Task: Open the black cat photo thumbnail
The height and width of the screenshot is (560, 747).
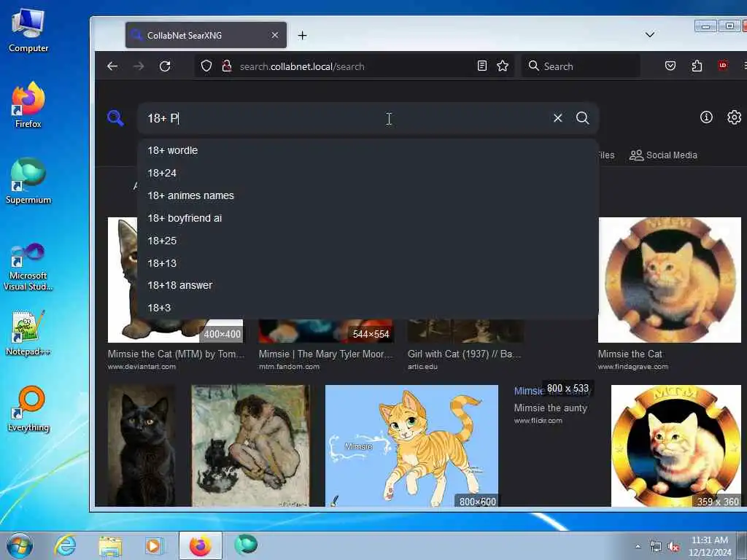Action: pos(142,446)
